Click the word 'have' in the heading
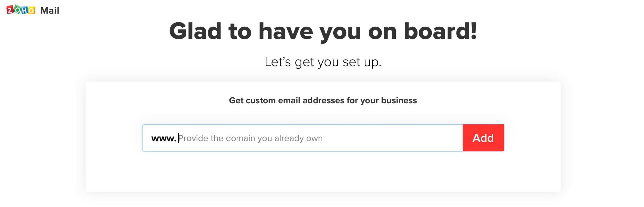644x207 pixels. [x=286, y=31]
